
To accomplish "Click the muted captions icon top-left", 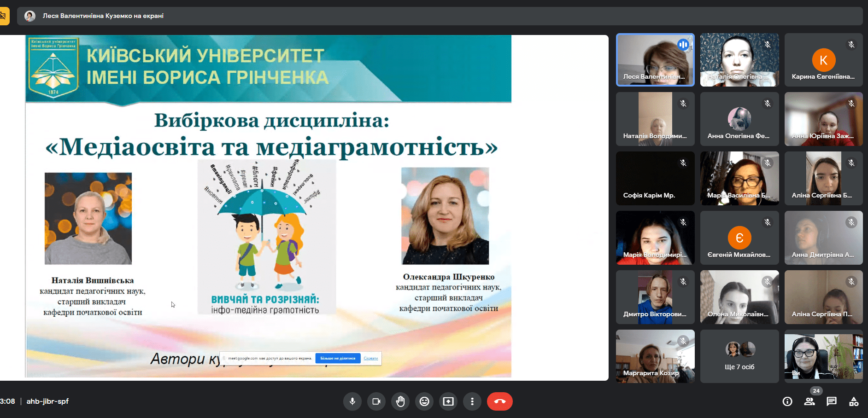I will [3, 16].
